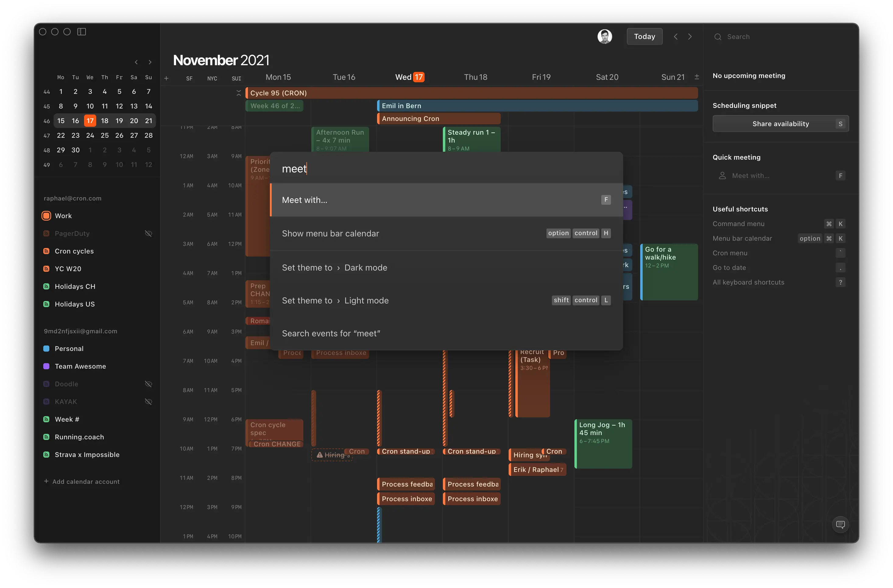
Task: Toggle the Work calendar checkbox
Action: [47, 216]
